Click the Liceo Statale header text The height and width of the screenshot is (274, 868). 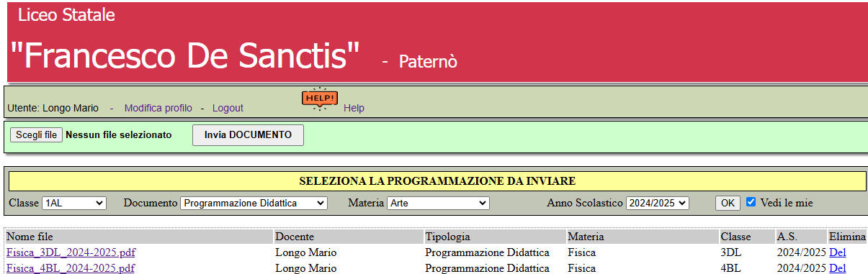click(66, 15)
